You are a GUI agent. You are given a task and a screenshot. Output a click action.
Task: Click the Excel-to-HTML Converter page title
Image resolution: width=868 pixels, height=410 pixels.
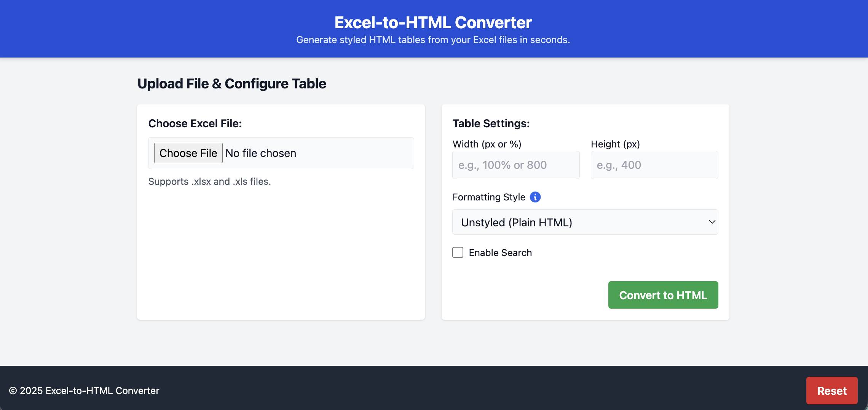click(x=433, y=22)
